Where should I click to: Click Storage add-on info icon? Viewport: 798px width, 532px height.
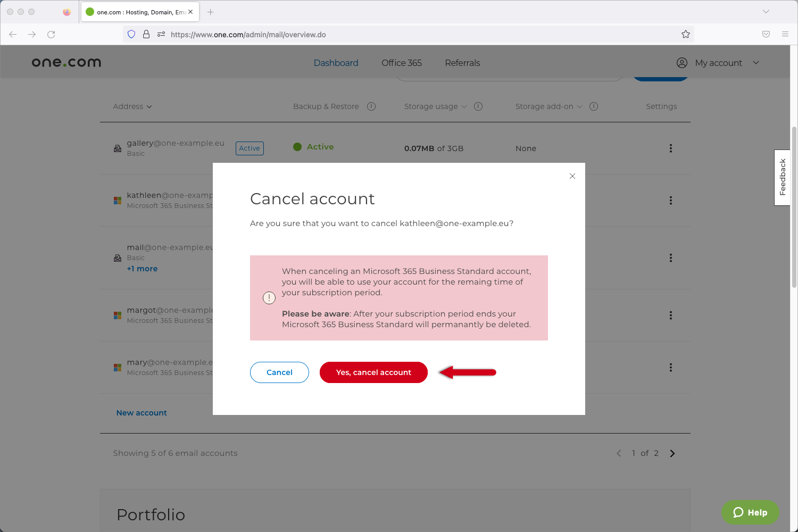click(594, 106)
